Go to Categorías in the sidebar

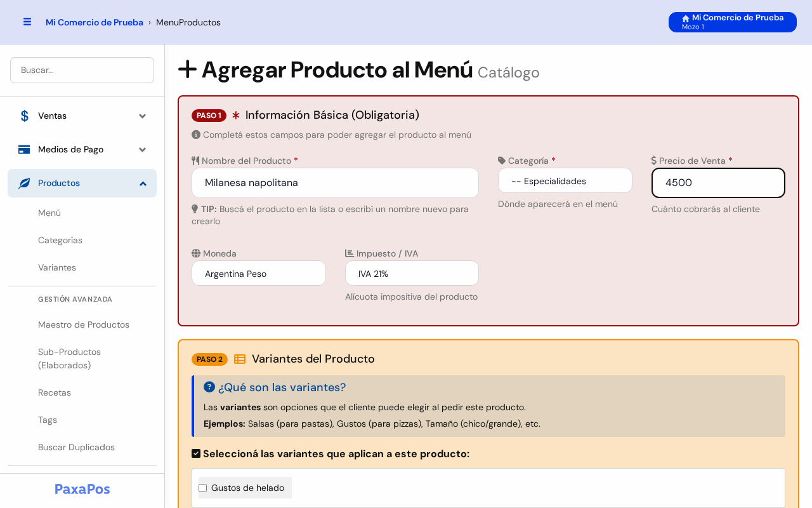(82, 240)
